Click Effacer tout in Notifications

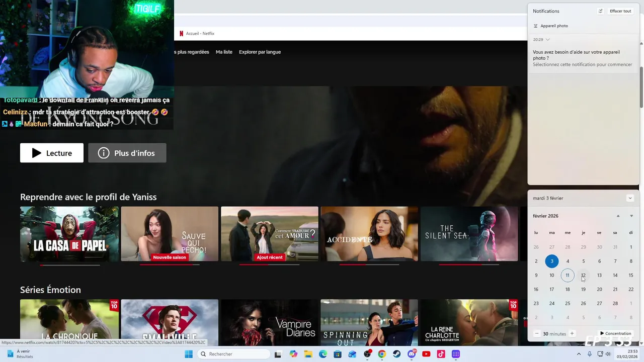pyautogui.click(x=620, y=11)
